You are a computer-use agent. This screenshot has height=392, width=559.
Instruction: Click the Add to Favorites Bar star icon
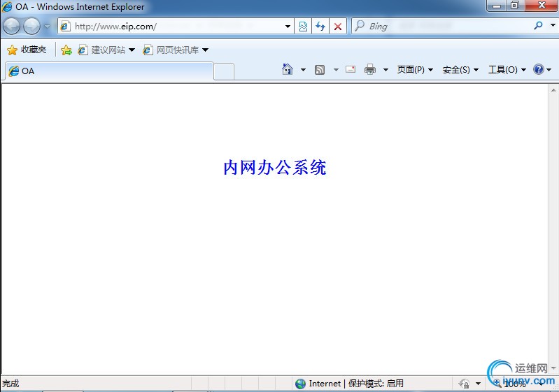[x=66, y=50]
